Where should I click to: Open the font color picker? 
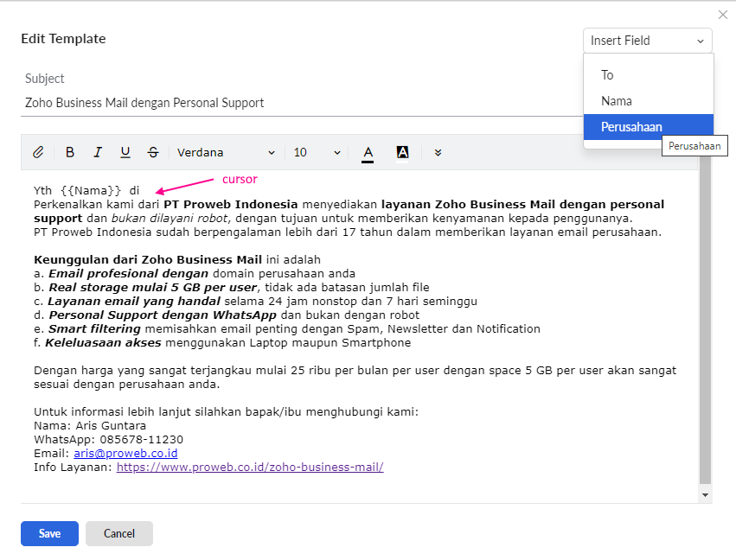coord(368,153)
